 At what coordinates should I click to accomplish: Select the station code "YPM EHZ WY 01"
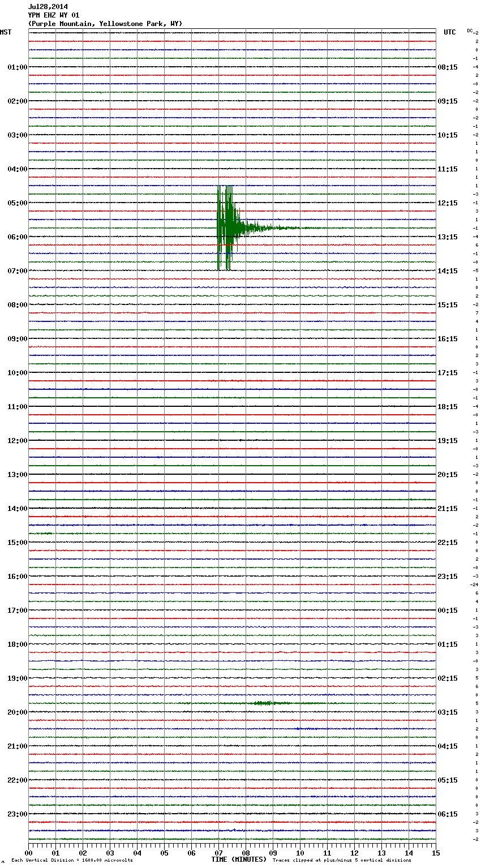[x=54, y=15]
